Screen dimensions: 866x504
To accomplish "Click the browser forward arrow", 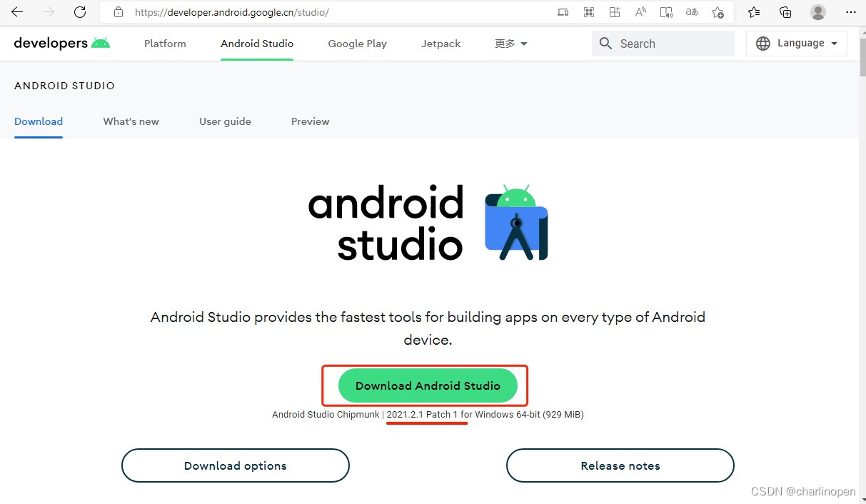I will [x=49, y=12].
